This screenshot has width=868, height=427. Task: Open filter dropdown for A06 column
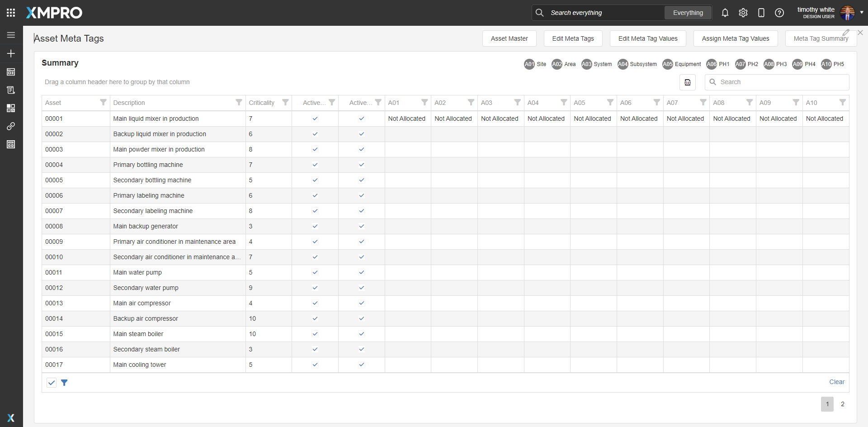point(657,103)
